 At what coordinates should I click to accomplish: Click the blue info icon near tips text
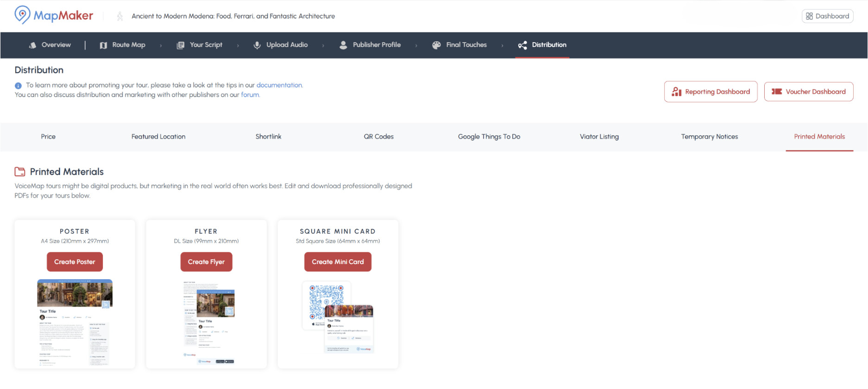pyautogui.click(x=18, y=86)
